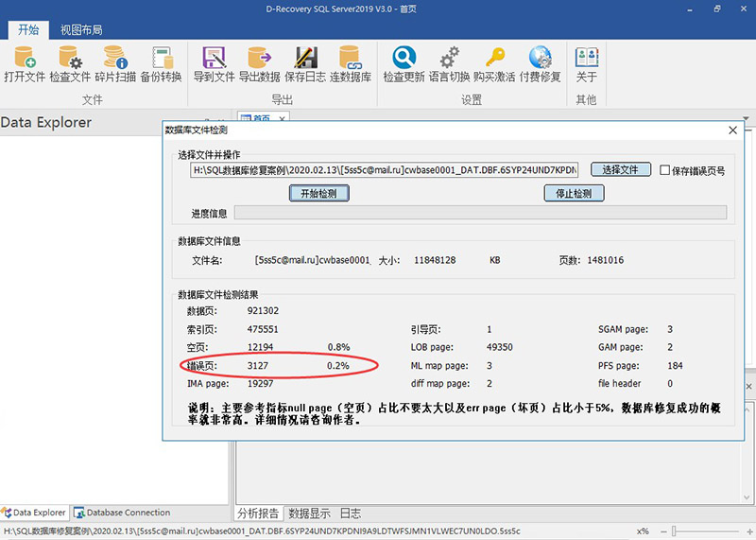Close the 数据库文件检测 dialog
Screen dimensions: 756x540
point(733,130)
